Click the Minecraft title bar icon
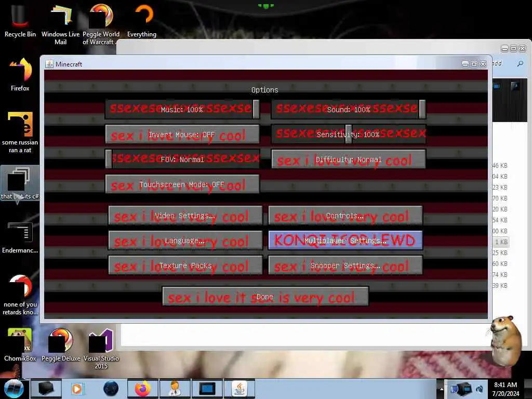Viewport: 532px width, 399px height. (x=49, y=64)
